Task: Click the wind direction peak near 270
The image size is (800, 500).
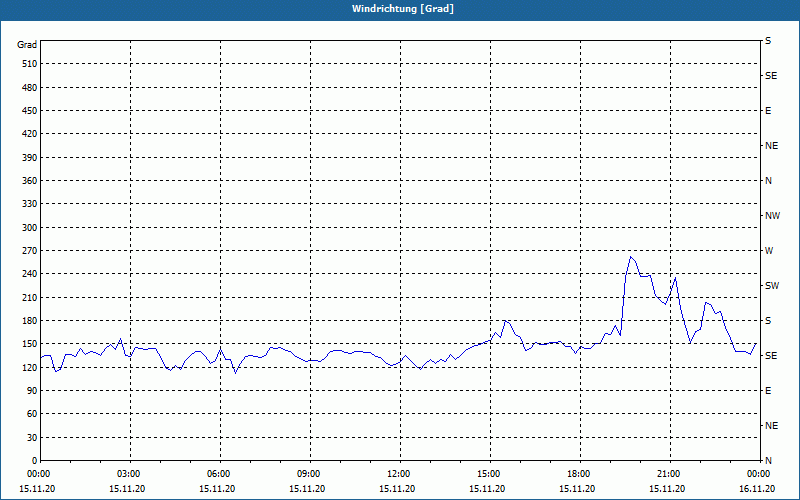Action: [631, 257]
